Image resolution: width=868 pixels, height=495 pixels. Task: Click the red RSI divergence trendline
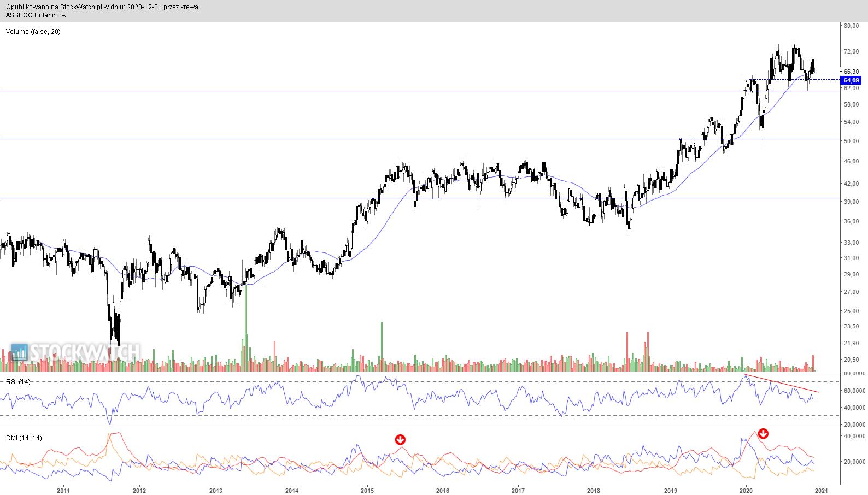[x=783, y=384]
